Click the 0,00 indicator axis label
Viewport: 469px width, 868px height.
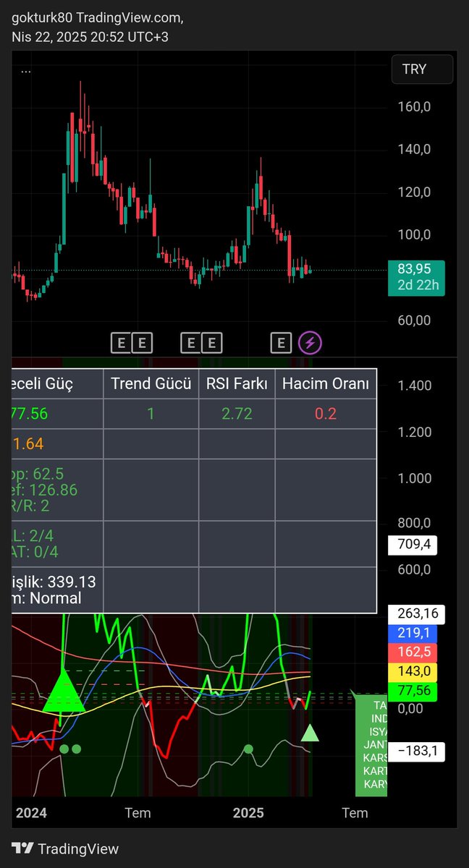pyautogui.click(x=410, y=708)
